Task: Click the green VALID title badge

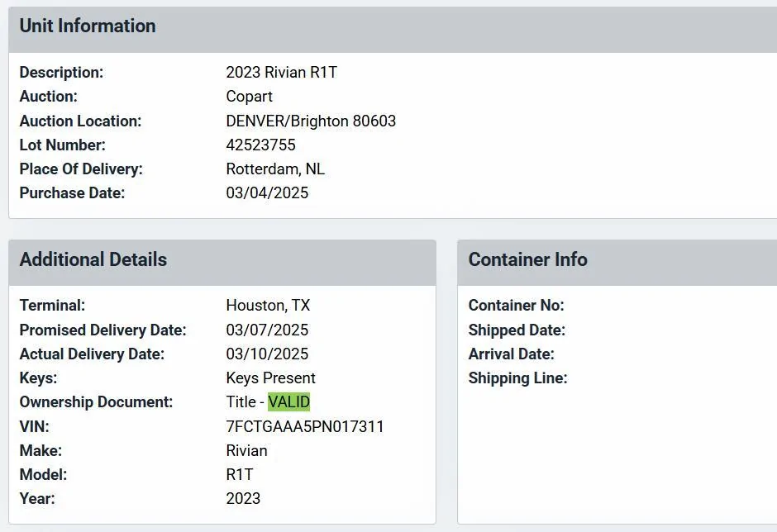Action: [x=289, y=401]
